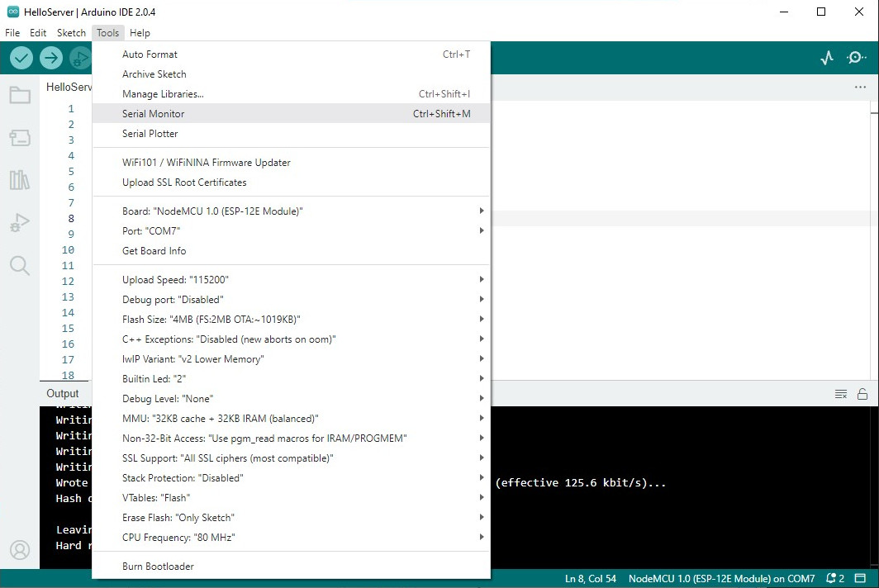Toggle the output scroll lock icon
This screenshot has width=879, height=588.
pos(862,394)
